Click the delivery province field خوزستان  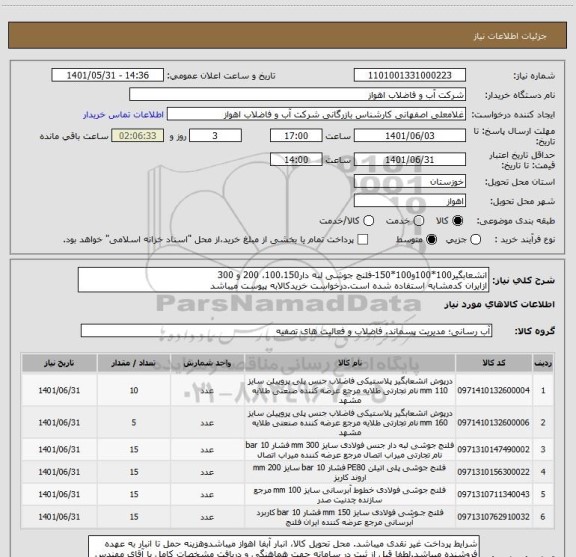click(410, 182)
